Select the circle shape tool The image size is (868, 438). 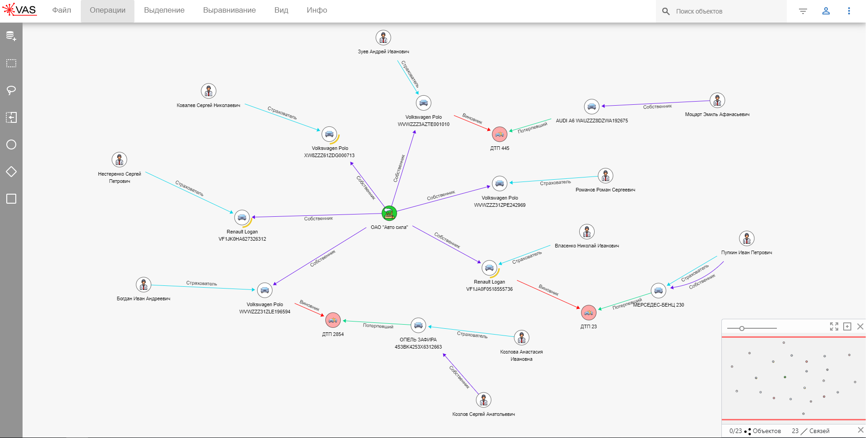[x=11, y=144]
